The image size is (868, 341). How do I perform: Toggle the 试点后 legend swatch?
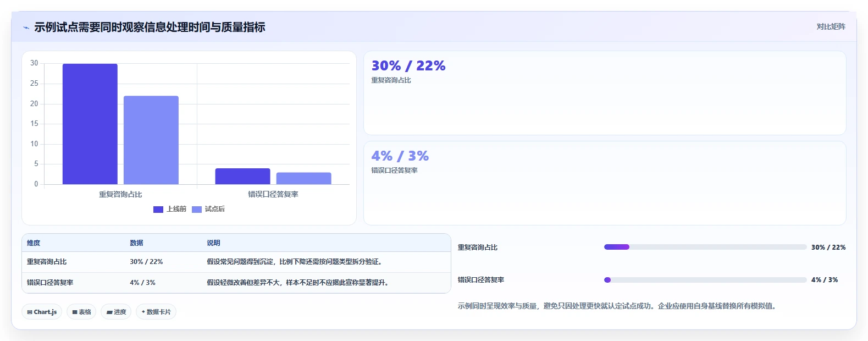[197, 210]
